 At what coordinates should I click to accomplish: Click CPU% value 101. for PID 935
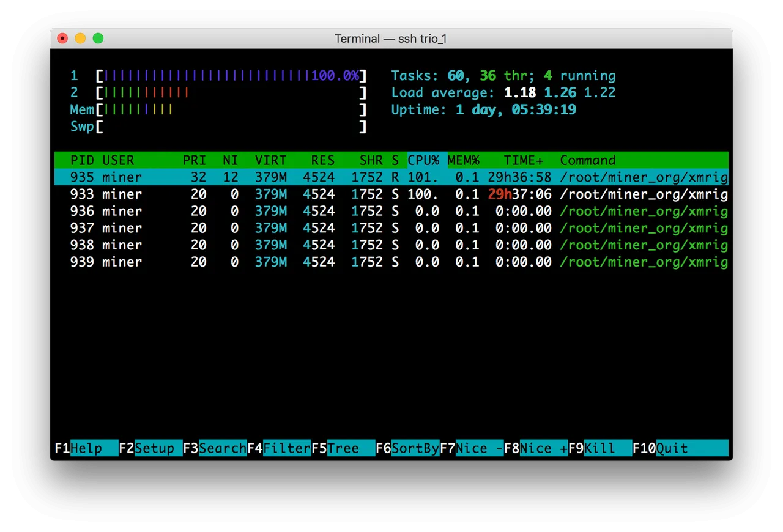click(x=423, y=177)
